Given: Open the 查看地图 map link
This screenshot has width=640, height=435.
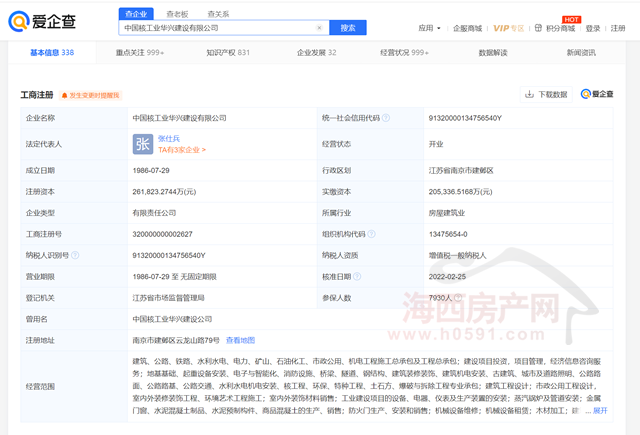Looking at the screenshot, I should [x=240, y=340].
